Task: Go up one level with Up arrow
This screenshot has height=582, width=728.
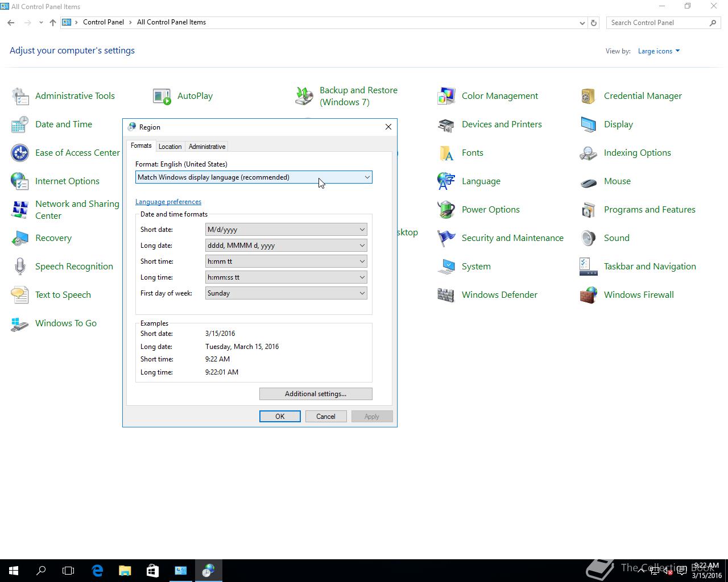Action: coord(53,23)
